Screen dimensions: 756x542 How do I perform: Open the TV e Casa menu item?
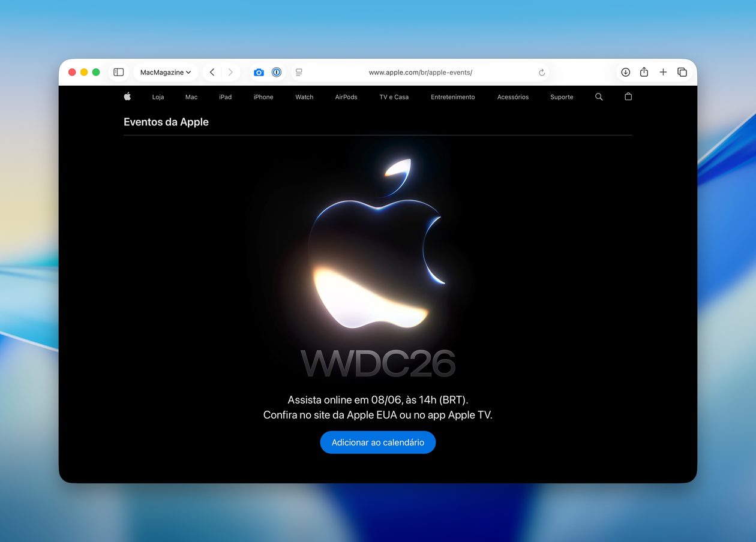394,97
